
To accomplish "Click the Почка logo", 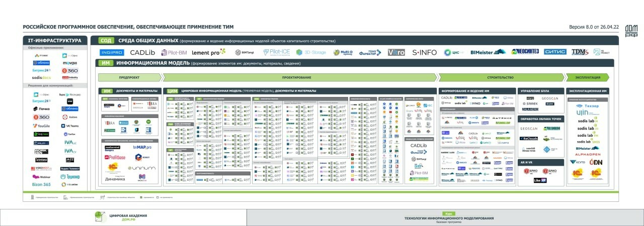I will (x=41, y=108).
